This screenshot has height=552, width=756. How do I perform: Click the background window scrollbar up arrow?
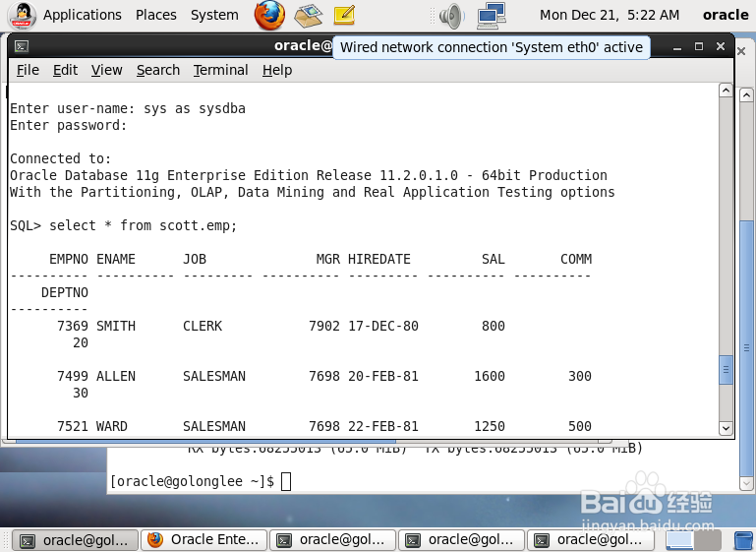click(x=746, y=95)
